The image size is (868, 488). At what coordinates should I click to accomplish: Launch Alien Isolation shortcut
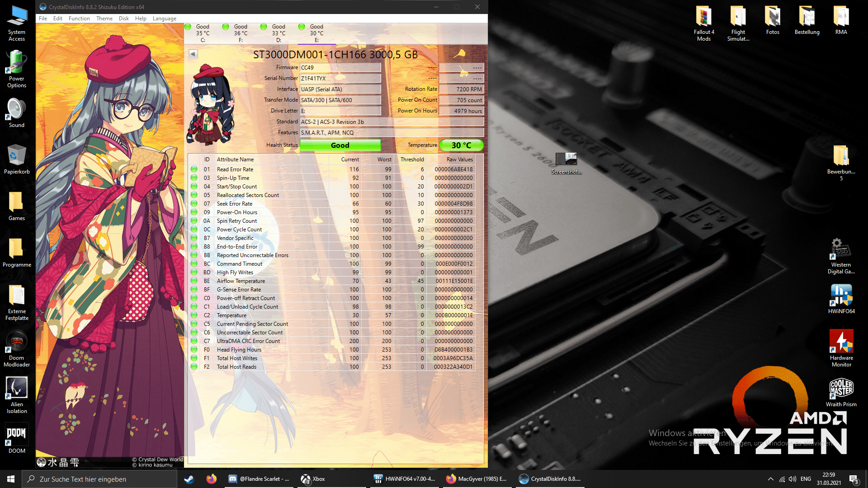(x=17, y=395)
